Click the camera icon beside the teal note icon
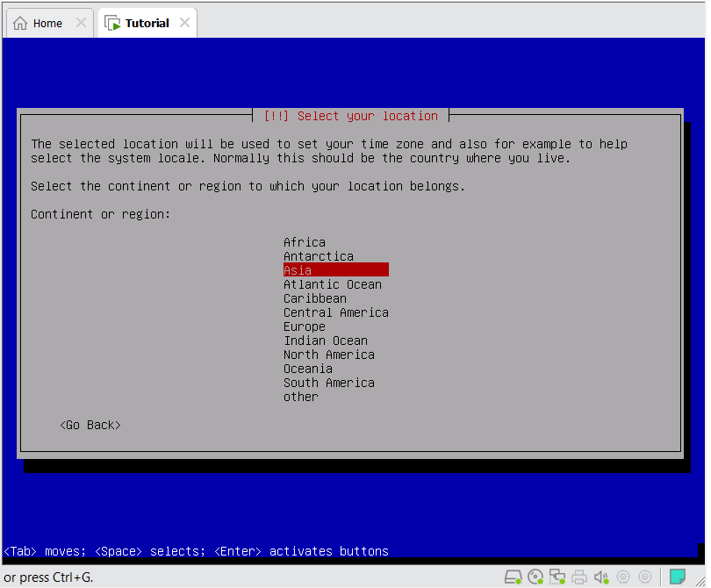 point(645,577)
